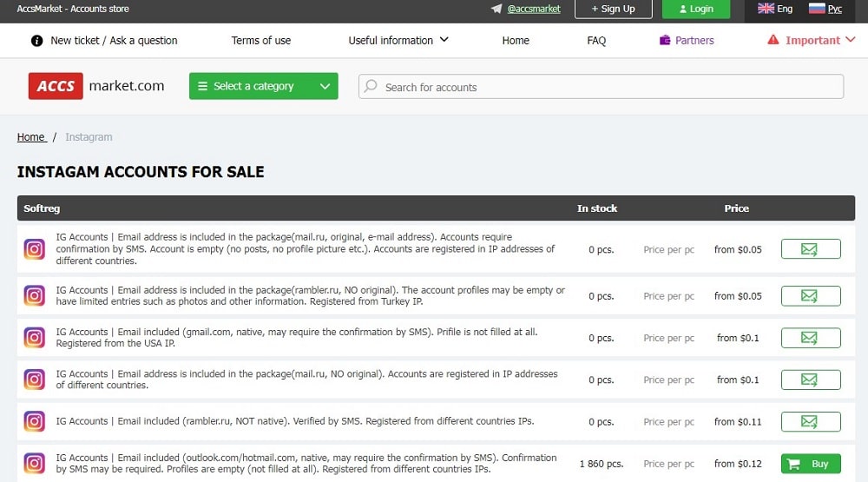Click the purple Partners wallet icon
868x482 pixels.
(665, 40)
